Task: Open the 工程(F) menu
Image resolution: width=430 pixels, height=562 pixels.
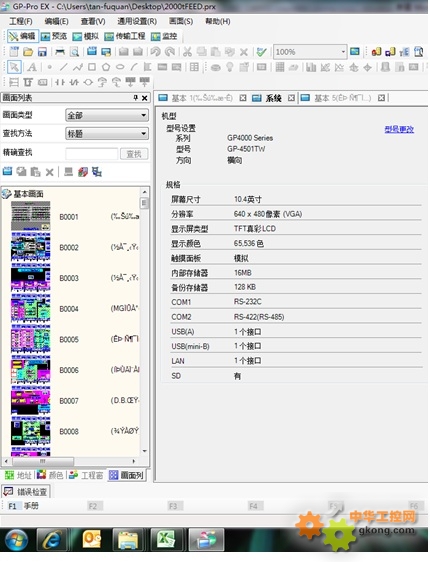Action: pyautogui.click(x=20, y=22)
